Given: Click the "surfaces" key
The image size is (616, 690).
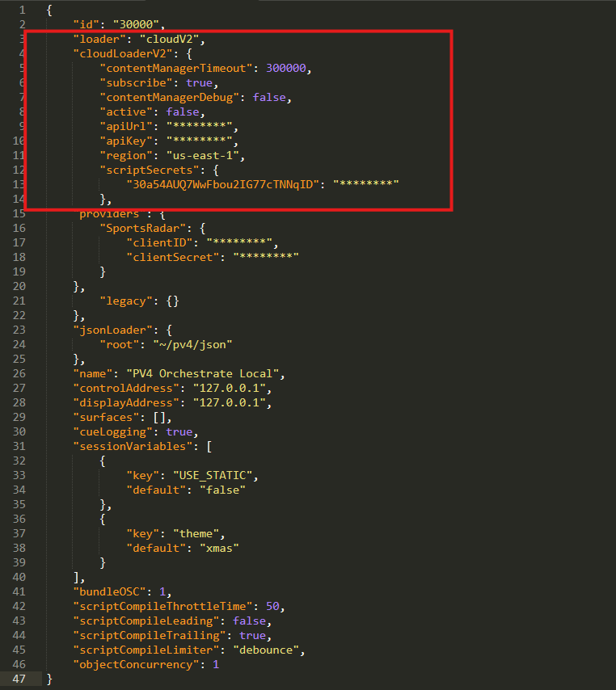Looking at the screenshot, I should 106,417.
